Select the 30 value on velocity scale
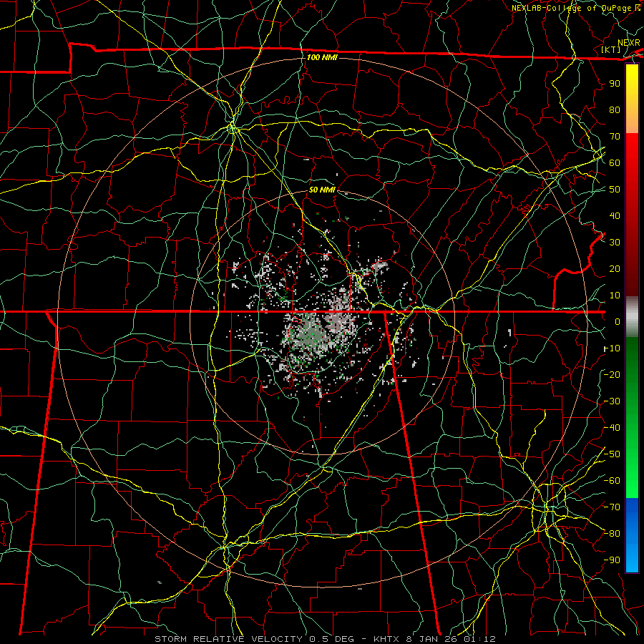644x644 pixels. click(x=615, y=243)
